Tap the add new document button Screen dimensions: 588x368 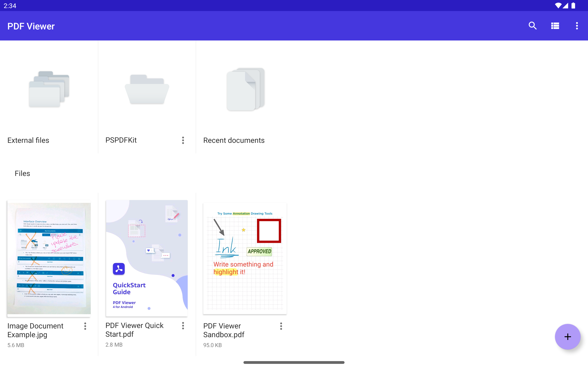568,337
